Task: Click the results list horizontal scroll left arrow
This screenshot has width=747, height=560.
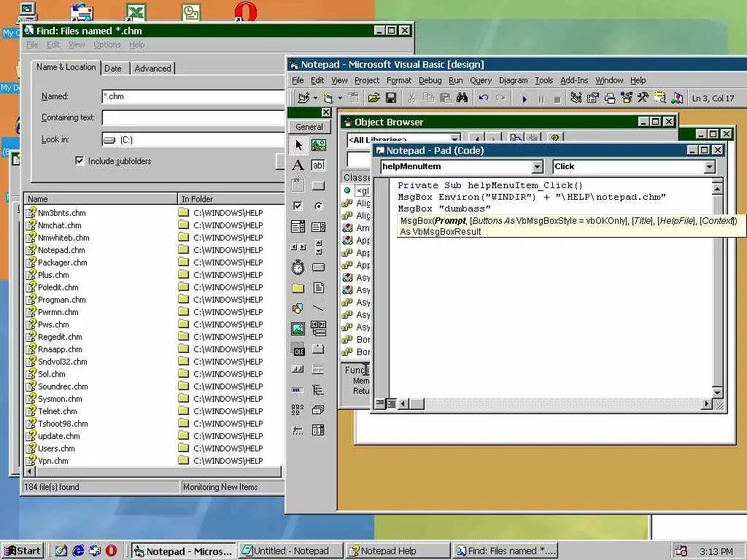Action: coord(29,472)
